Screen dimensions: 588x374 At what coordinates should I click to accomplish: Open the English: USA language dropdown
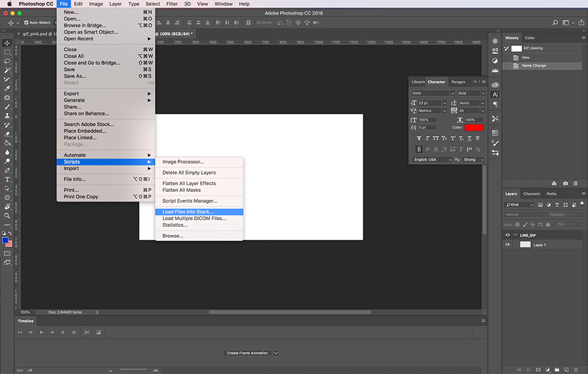432,159
